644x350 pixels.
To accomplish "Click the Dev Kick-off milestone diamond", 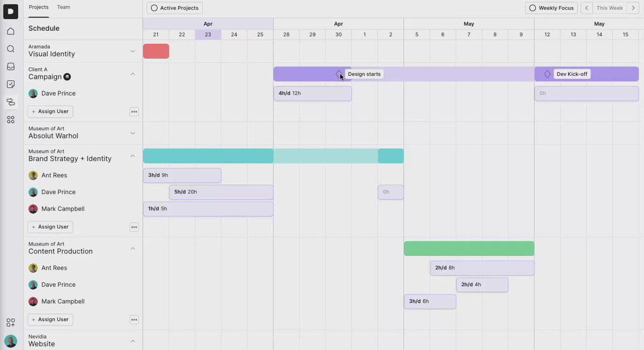I will click(x=547, y=74).
